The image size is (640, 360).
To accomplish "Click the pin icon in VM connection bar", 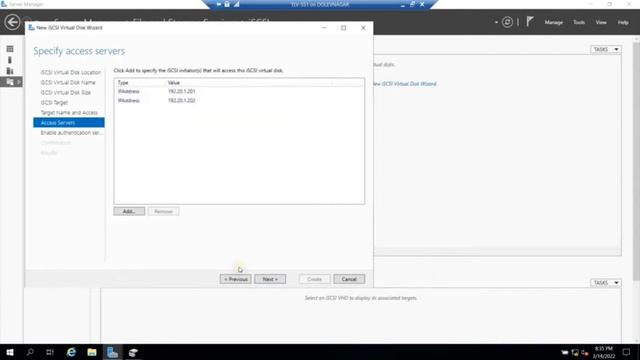I will pyautogui.click(x=219, y=4).
